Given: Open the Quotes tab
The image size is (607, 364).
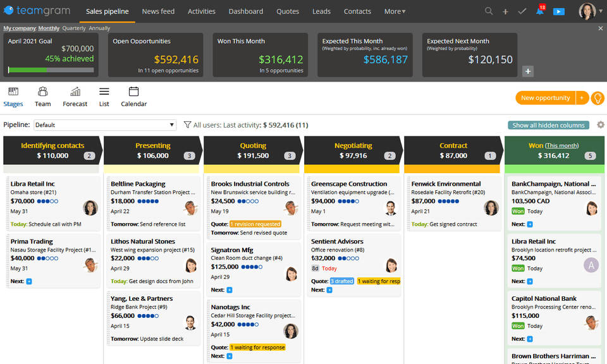Looking at the screenshot, I should [288, 11].
